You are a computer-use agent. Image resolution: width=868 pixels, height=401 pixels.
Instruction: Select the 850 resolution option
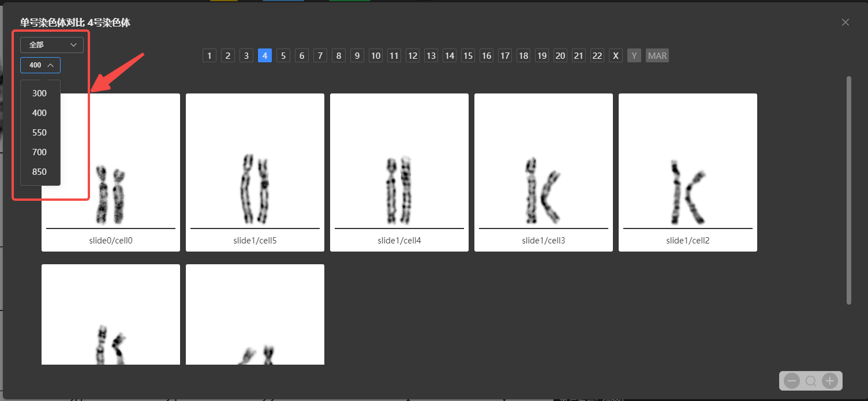pyautogui.click(x=40, y=172)
